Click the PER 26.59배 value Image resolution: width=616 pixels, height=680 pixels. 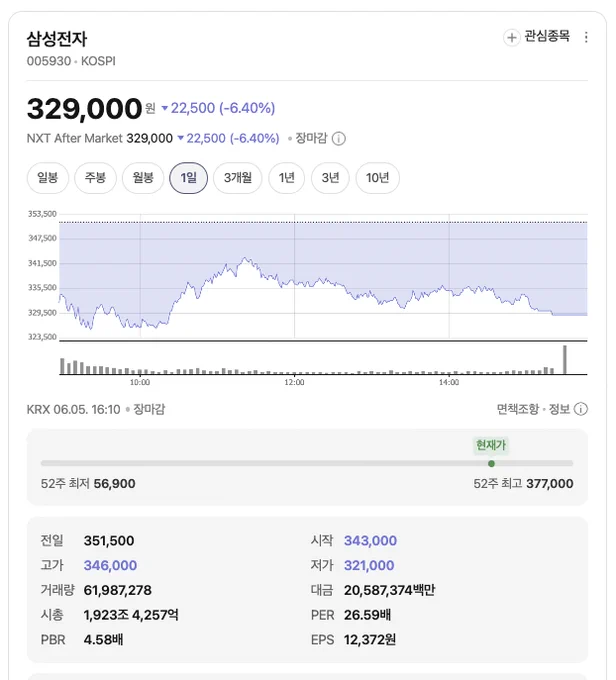[367, 615]
